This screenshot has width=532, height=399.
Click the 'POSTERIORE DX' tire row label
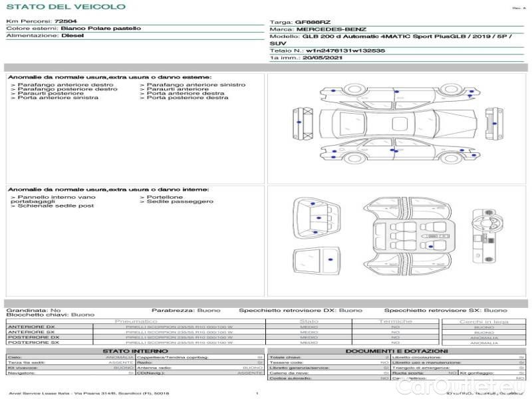[x=34, y=338]
